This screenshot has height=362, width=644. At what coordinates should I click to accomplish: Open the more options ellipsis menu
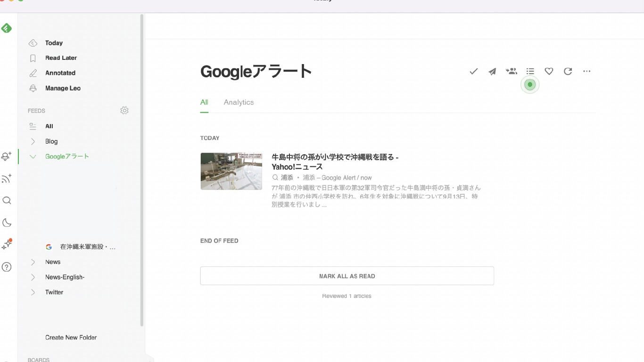pyautogui.click(x=586, y=71)
